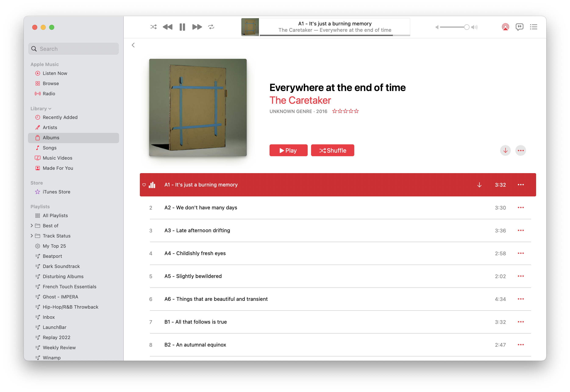Viewport: 570px width, 392px height.
Task: Expand the Track Status playlist folder
Action: [32, 235]
